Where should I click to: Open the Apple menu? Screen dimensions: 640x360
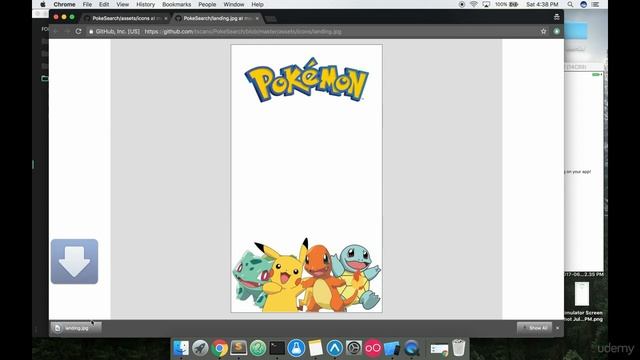(42, 4)
